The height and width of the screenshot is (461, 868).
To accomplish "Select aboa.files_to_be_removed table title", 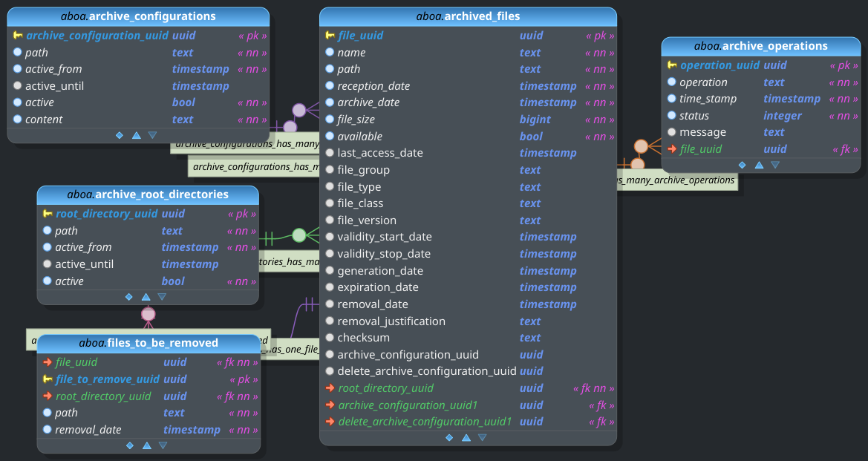I will point(149,343).
